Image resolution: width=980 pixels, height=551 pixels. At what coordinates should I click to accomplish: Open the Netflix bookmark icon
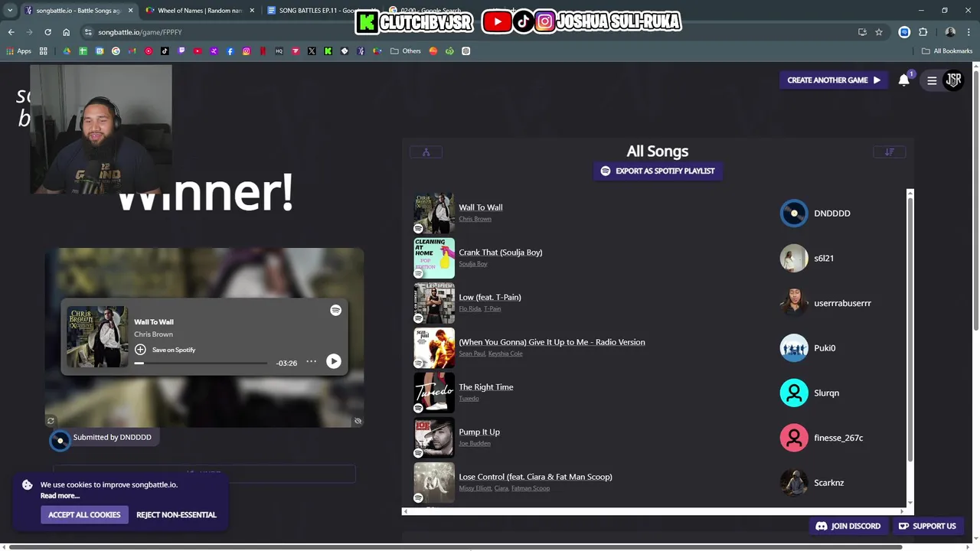(263, 51)
